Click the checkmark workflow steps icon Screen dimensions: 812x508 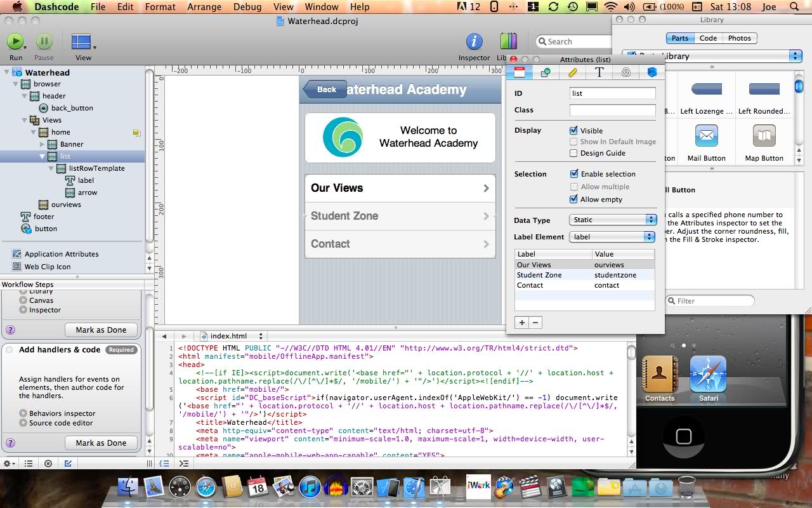point(68,464)
